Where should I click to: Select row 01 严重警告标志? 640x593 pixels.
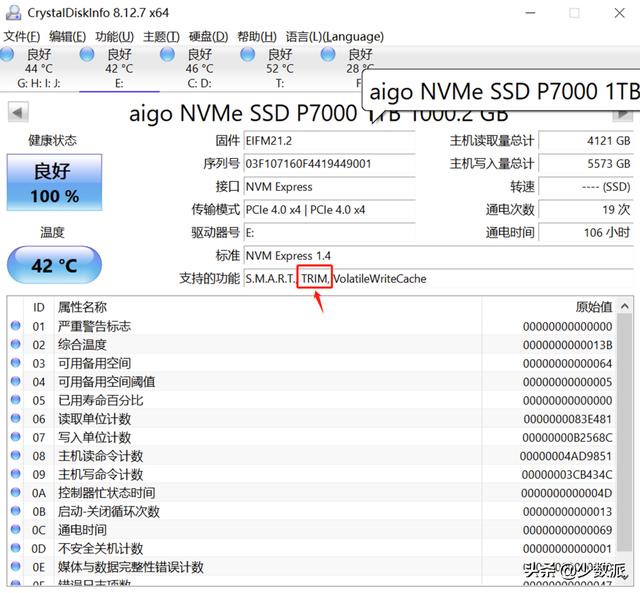pyautogui.click(x=312, y=326)
